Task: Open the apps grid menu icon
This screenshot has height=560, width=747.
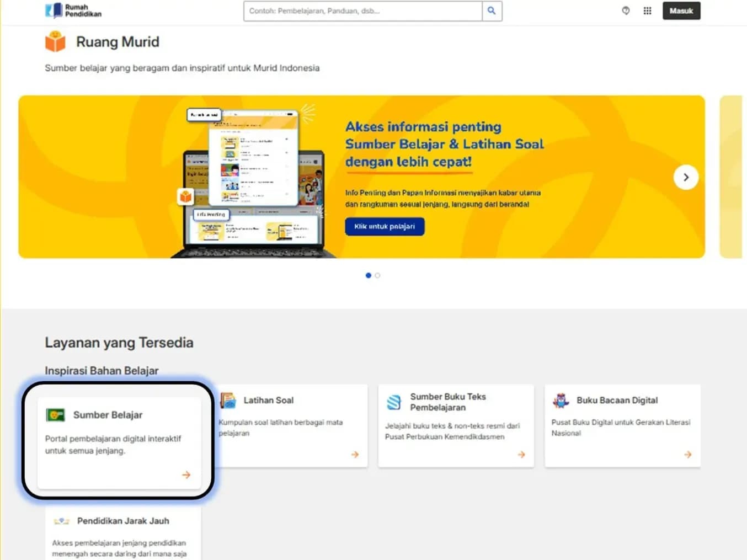Action: (x=647, y=10)
